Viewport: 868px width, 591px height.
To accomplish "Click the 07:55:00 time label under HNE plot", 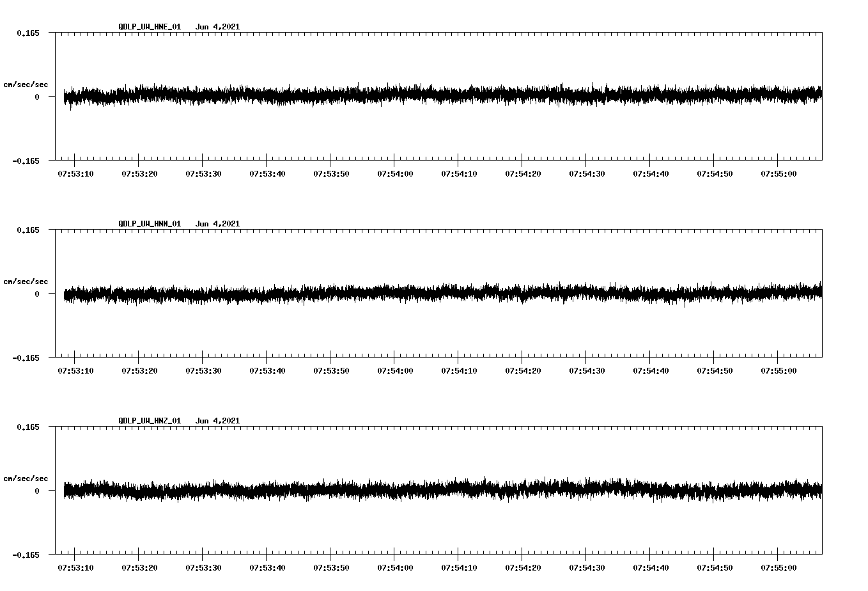I will pos(779,173).
